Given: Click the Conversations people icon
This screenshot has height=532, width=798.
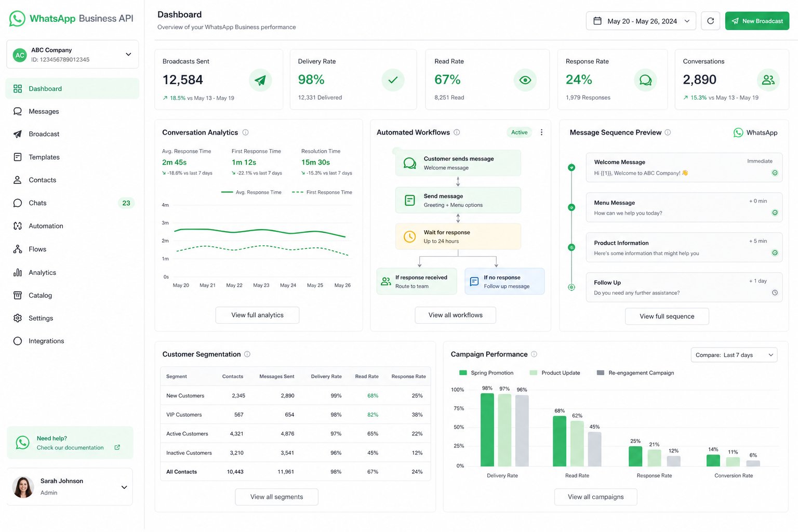Looking at the screenshot, I should pyautogui.click(x=768, y=80).
